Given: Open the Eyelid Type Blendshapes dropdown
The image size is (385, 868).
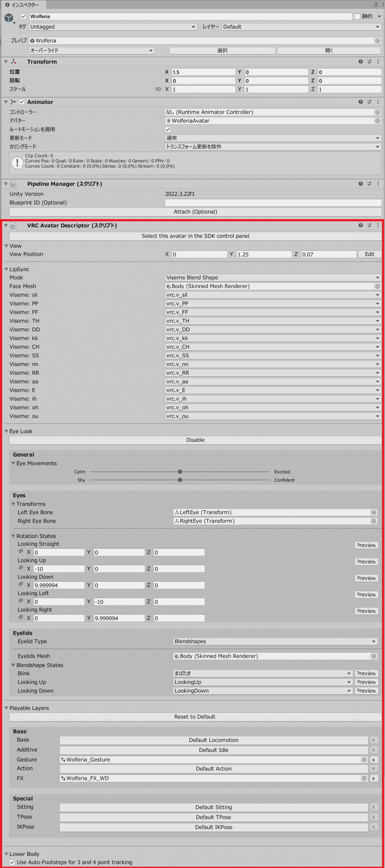Looking at the screenshot, I should point(275,641).
